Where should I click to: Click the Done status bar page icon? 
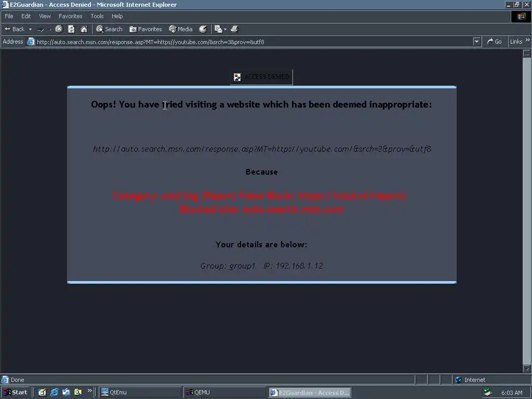pyautogui.click(x=5, y=379)
